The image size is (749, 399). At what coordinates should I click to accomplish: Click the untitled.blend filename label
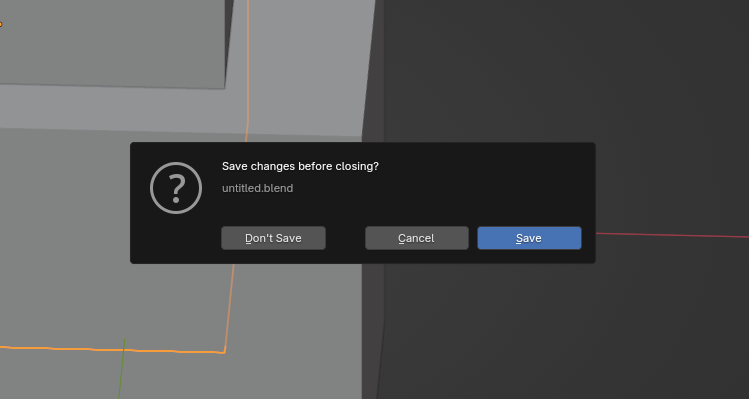pyautogui.click(x=257, y=188)
